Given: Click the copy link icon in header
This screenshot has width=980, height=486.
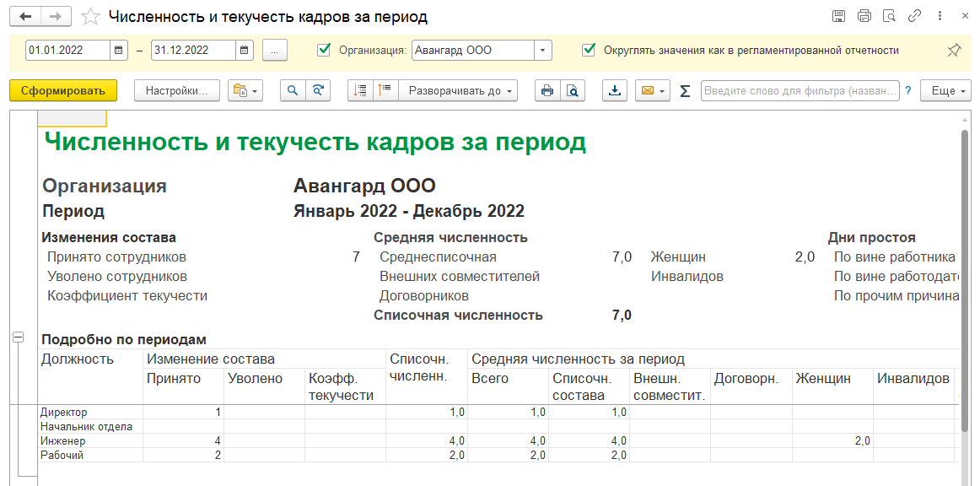Looking at the screenshot, I should pos(913,16).
